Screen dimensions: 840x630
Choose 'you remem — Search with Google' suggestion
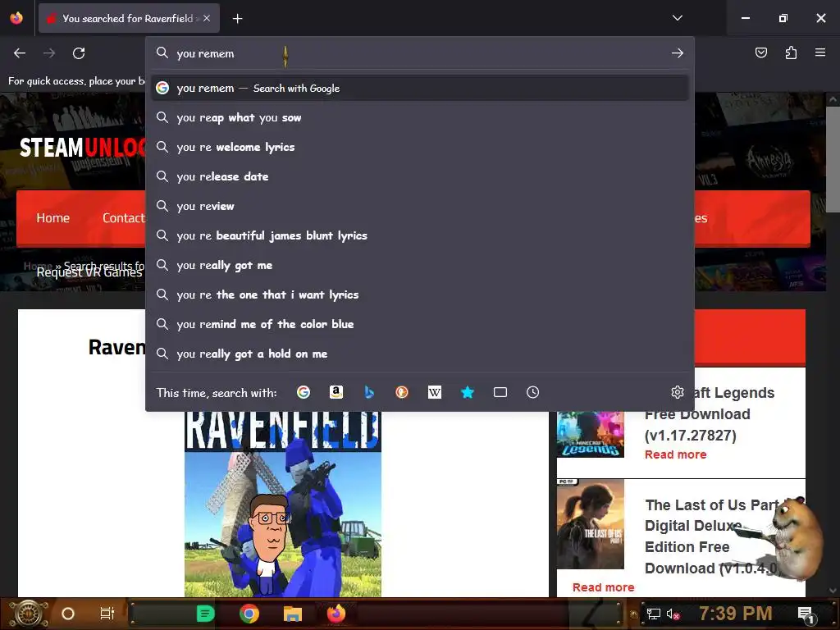click(x=420, y=88)
